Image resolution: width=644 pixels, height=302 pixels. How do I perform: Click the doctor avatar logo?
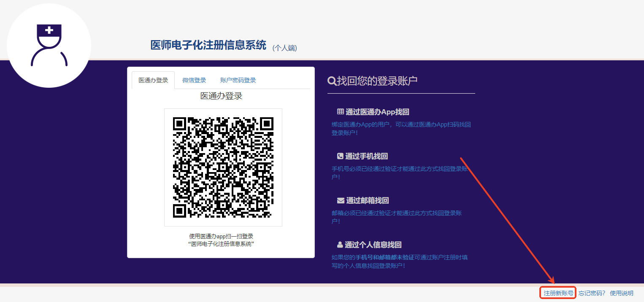click(49, 46)
